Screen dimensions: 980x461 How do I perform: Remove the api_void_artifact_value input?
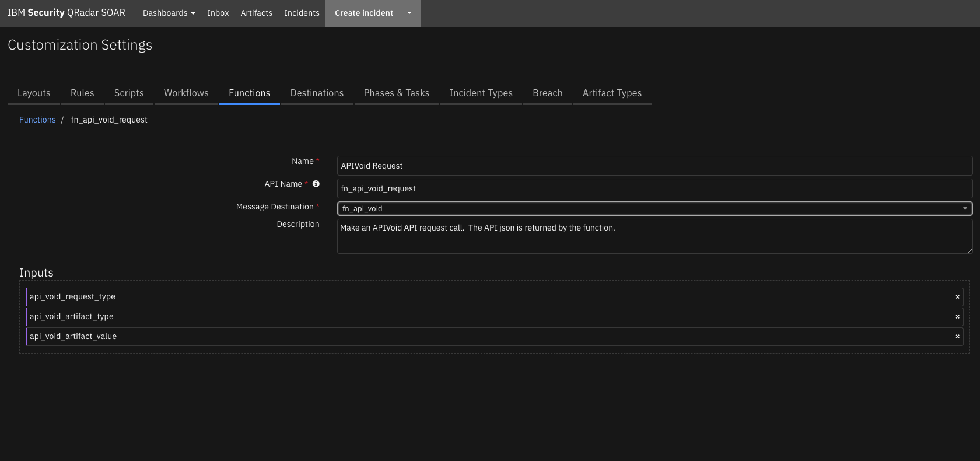(957, 337)
